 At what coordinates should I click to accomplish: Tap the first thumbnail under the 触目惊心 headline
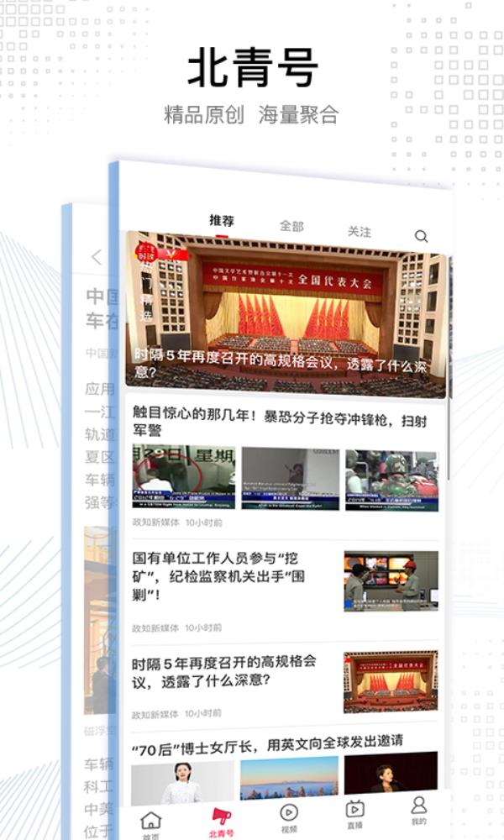183,478
